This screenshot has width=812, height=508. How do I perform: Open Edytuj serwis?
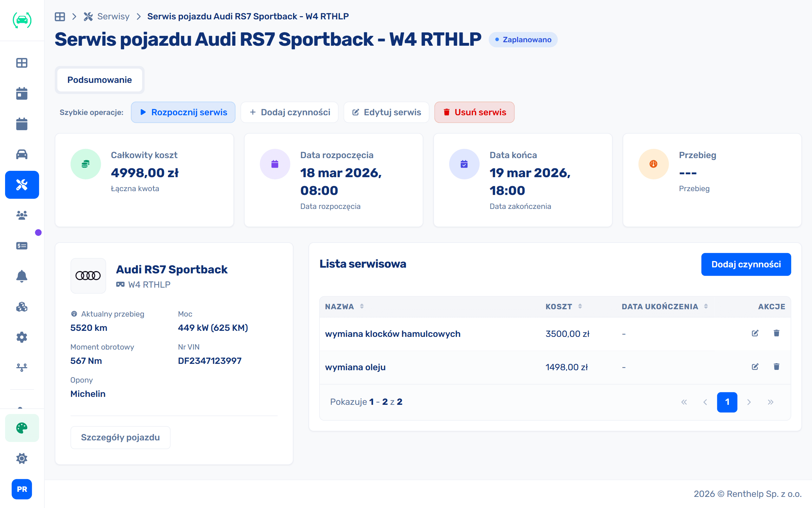(387, 112)
